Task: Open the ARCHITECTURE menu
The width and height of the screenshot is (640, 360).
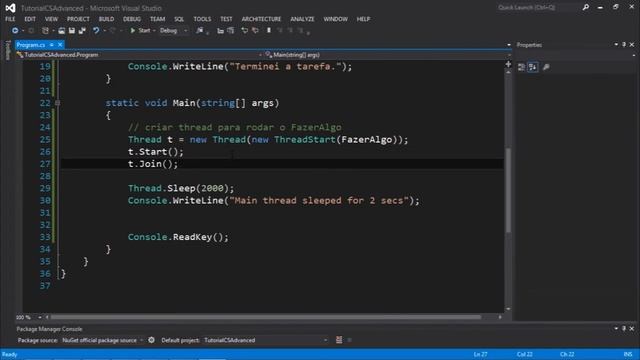Action: point(261,19)
